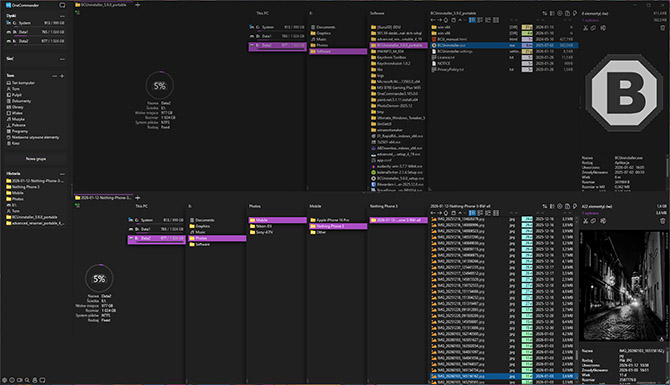Delete file with bottom preview trash icon
The width and height of the screenshot is (670, 385).
[663, 221]
